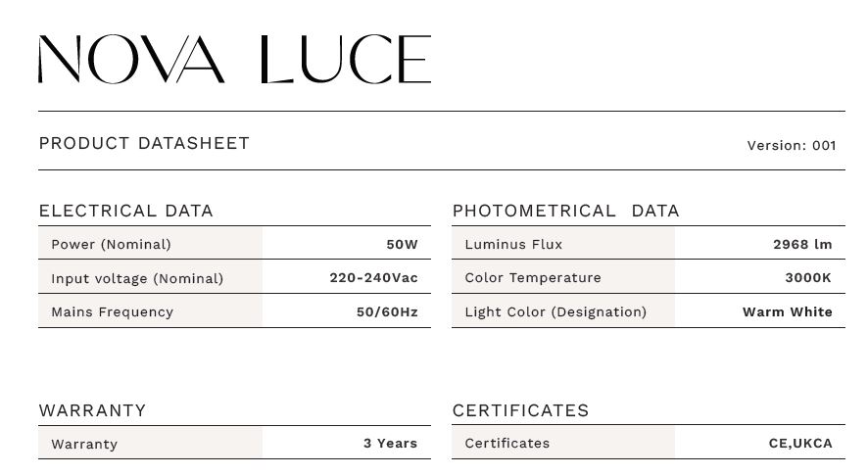This screenshot has height=476, width=868.
Task: Select the ELECTRICAL DATA heading
Action: [x=125, y=211]
